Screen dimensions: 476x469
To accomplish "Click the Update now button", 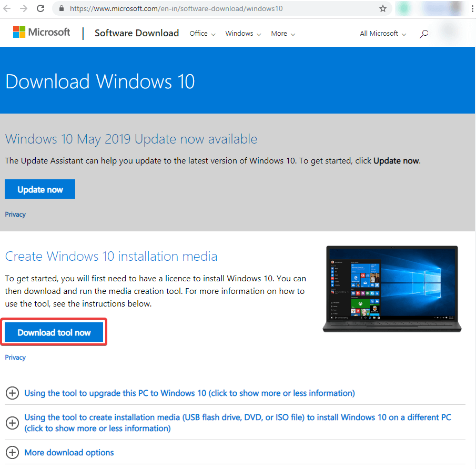I will click(x=40, y=189).
